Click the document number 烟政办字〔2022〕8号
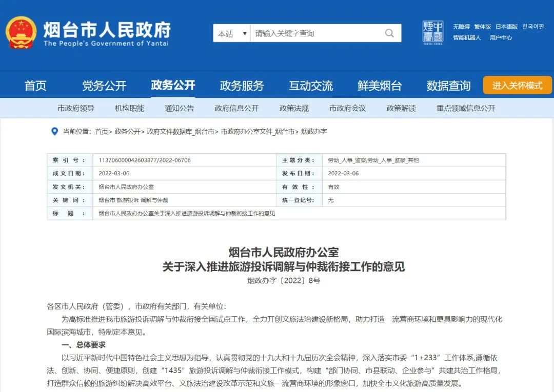Screen dimensions: 554x392 (283, 281)
